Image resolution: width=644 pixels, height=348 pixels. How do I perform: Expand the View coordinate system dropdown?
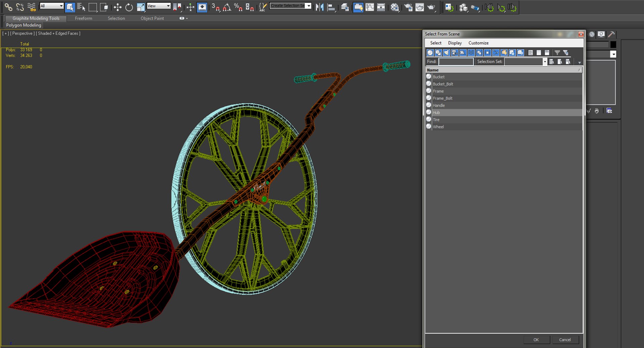click(159, 6)
